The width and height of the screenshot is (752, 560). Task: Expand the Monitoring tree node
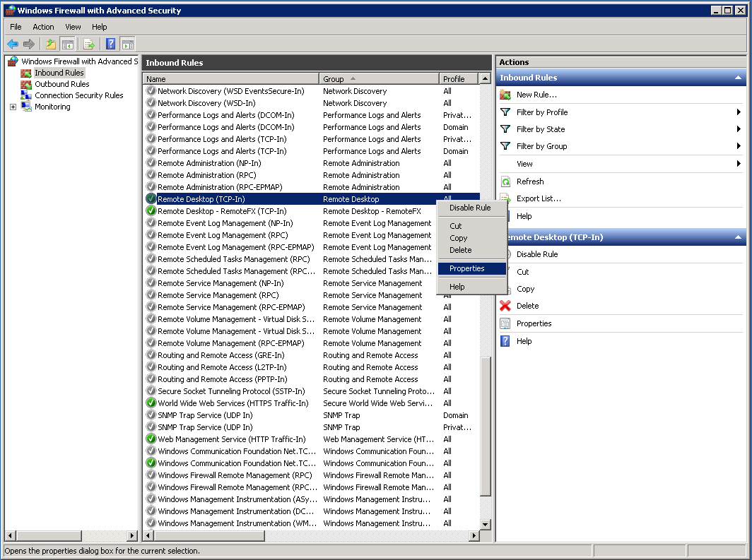click(13, 107)
